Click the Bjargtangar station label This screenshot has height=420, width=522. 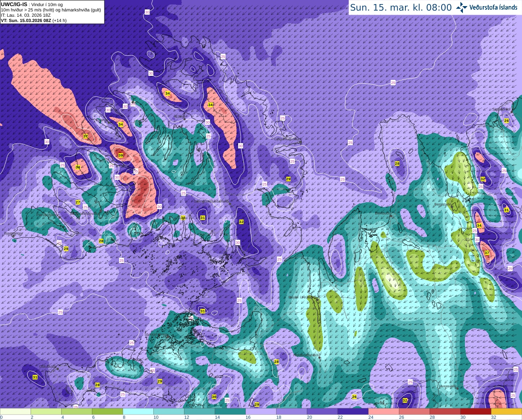click(13, 234)
